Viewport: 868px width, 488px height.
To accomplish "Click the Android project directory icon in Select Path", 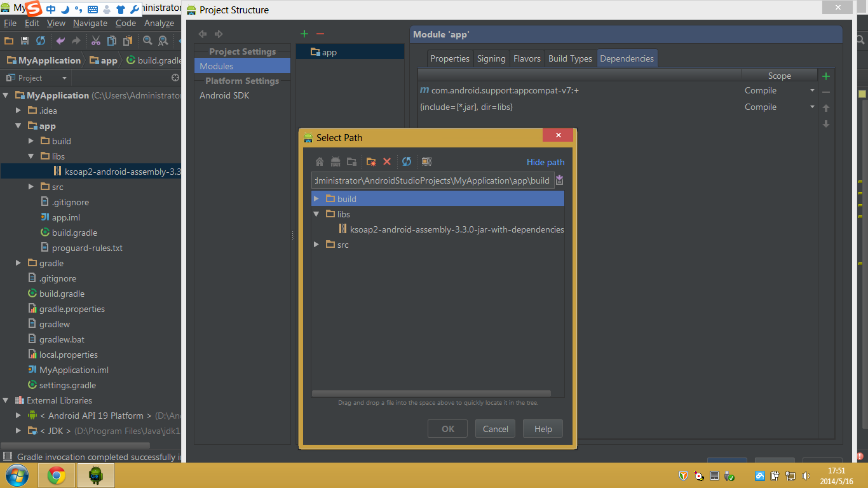I will coord(336,161).
